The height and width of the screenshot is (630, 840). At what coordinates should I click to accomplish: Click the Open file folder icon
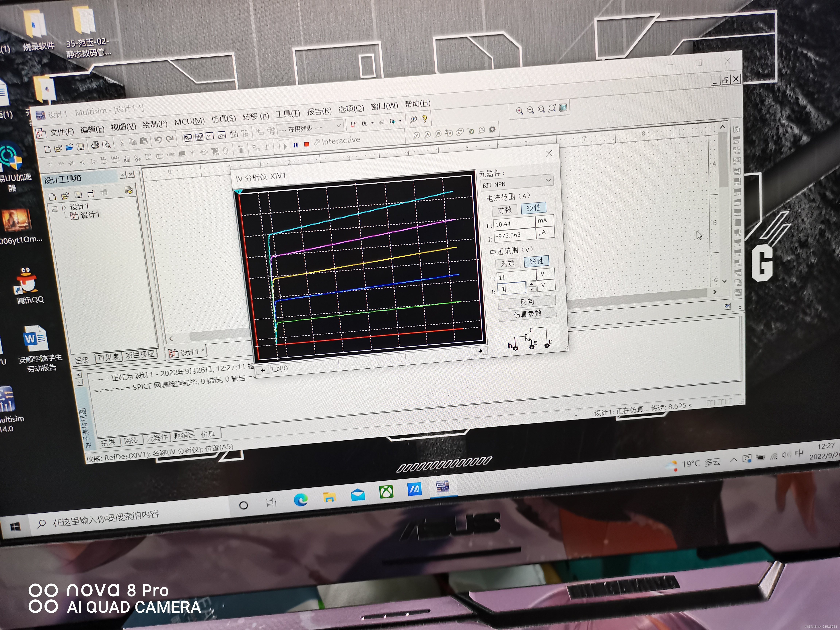[58, 149]
